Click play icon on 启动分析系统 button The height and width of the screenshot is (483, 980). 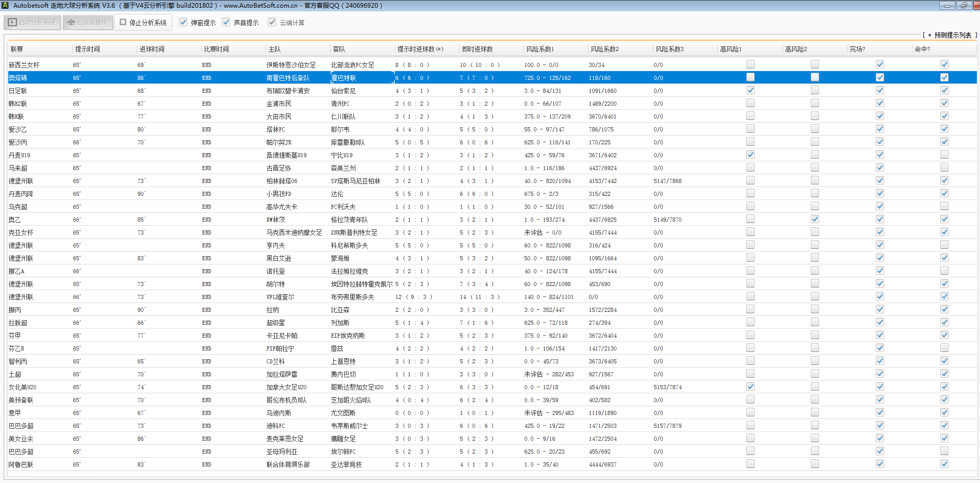tap(12, 23)
